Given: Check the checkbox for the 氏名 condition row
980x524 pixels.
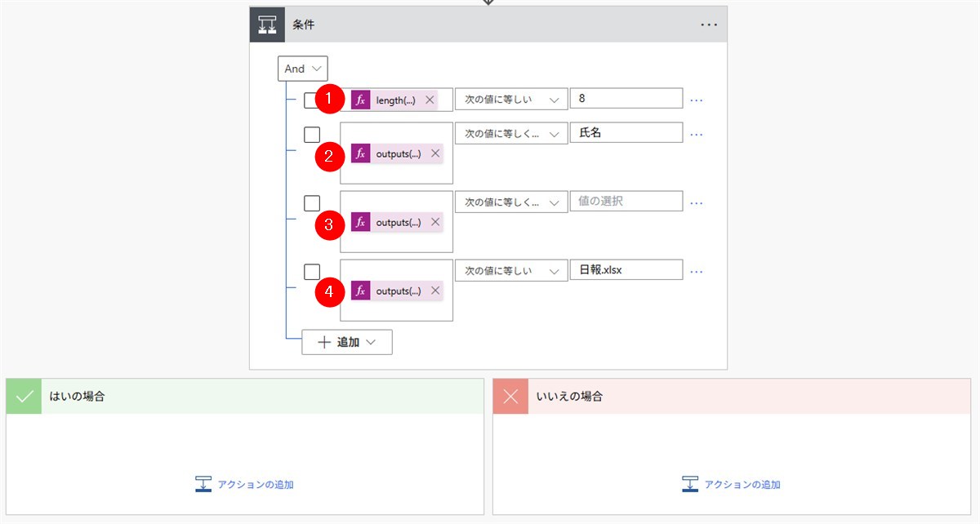Looking at the screenshot, I should (x=311, y=135).
